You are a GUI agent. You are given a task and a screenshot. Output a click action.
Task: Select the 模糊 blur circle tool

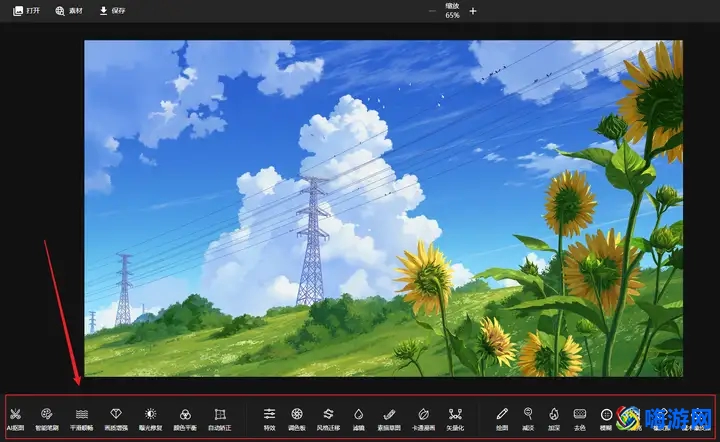coord(606,419)
